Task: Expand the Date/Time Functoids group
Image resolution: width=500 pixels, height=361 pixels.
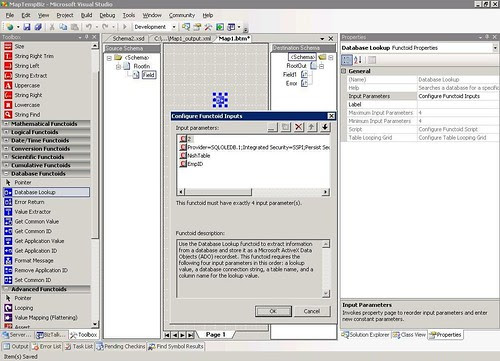Action: [x=6, y=140]
